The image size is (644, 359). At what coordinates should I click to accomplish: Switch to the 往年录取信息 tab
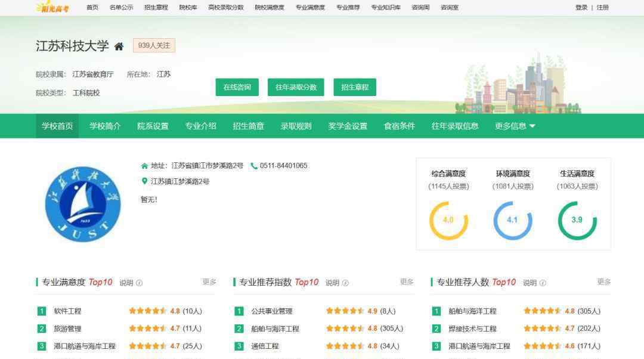pos(454,126)
